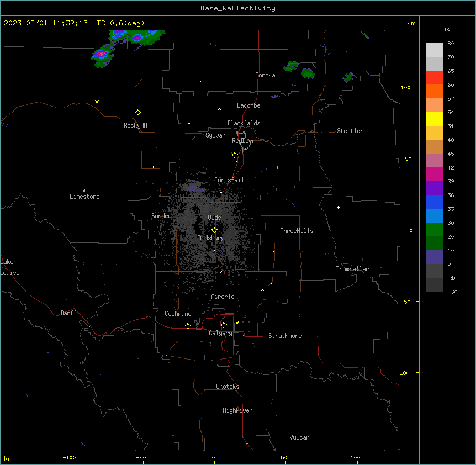Click the yellow diamond marker above RockyMH
476x465 pixels.
point(137,113)
